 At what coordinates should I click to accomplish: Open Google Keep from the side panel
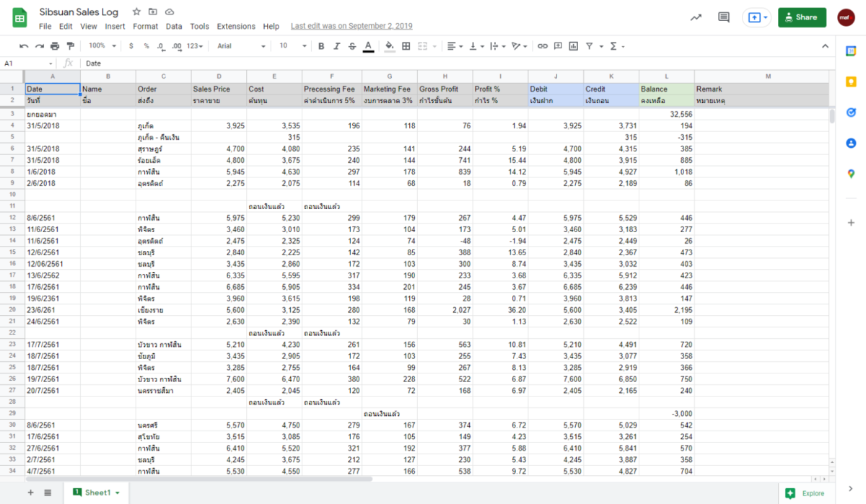click(x=849, y=81)
